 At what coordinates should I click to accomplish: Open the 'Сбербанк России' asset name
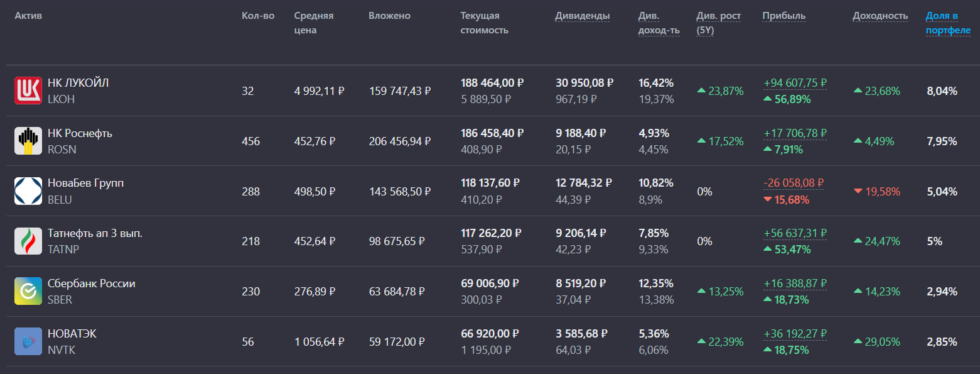91,283
